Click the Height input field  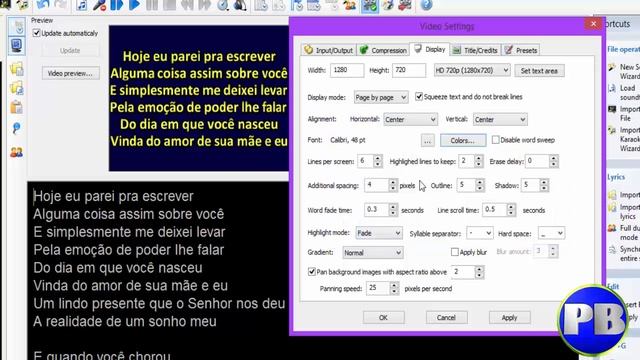pos(409,70)
